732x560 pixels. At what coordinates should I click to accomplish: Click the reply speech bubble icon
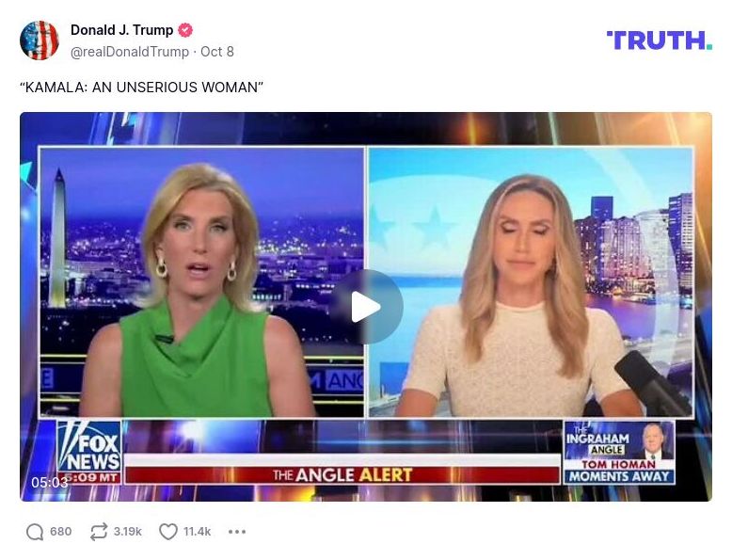(35, 532)
